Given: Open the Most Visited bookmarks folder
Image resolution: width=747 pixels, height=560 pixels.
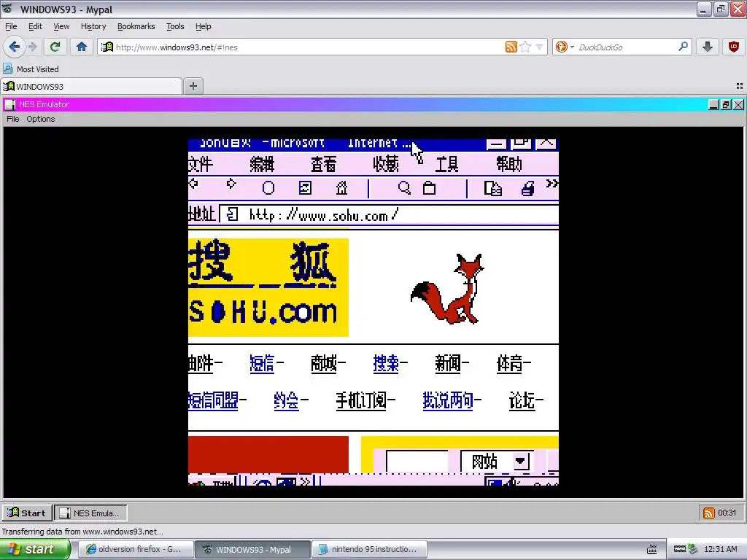Looking at the screenshot, I should pyautogui.click(x=31, y=69).
